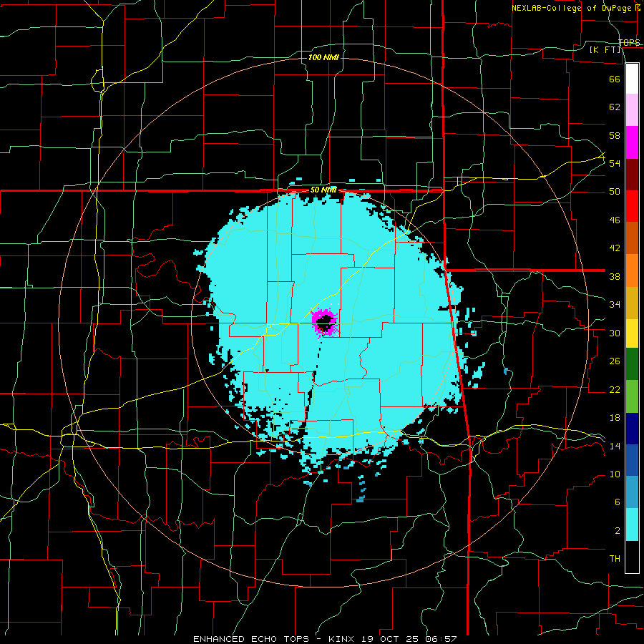The width and height of the screenshot is (644, 644).
Task: Choose the navy blue legend band
Action: [x=632, y=429]
